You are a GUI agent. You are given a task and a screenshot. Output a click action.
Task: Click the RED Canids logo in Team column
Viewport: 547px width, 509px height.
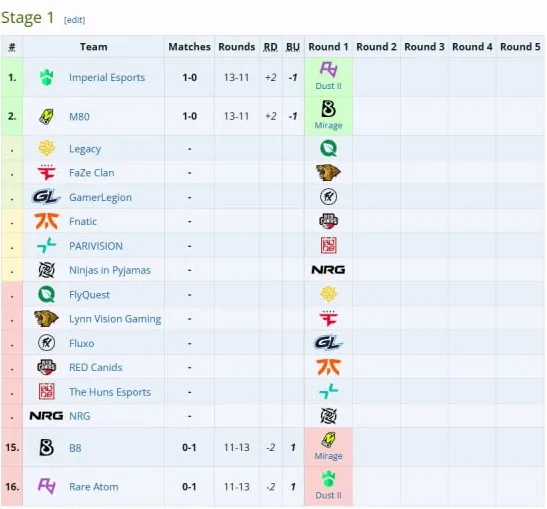46,367
